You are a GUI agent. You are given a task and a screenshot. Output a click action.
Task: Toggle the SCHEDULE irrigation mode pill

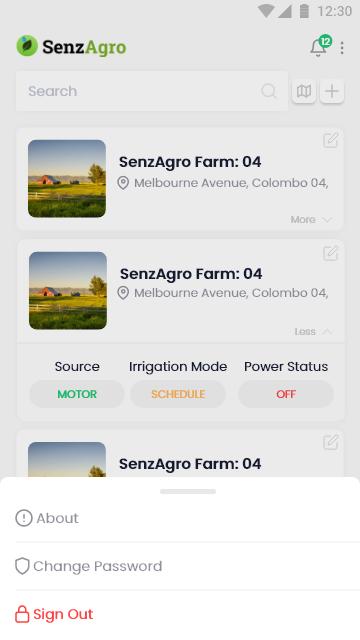tap(178, 394)
